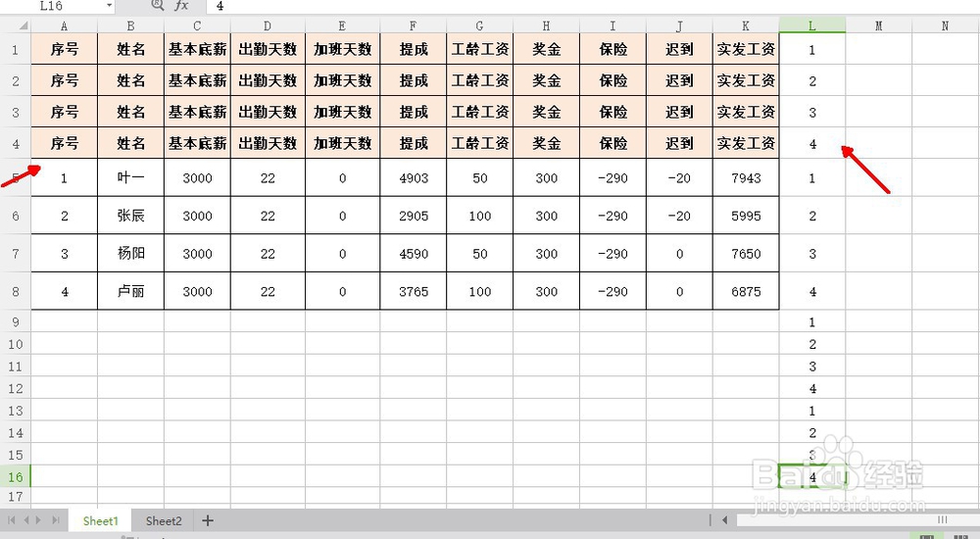Select column B header
Screen dimensions: 980x539
(x=130, y=25)
